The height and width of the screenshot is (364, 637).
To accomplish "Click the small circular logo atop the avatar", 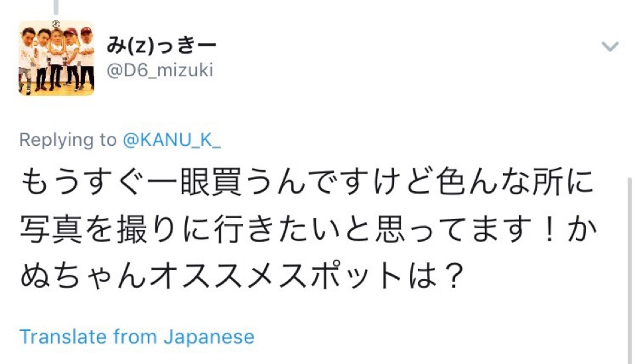I will (56, 25).
